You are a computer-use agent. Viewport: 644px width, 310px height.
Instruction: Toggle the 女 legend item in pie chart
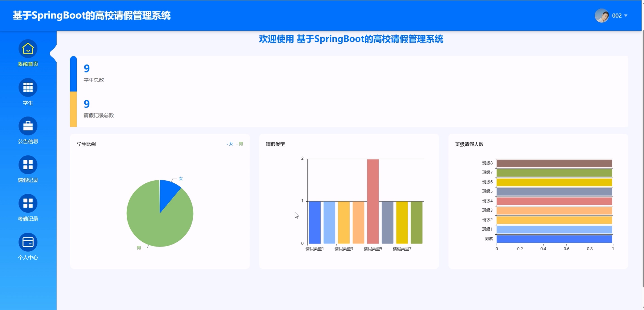coord(231,144)
